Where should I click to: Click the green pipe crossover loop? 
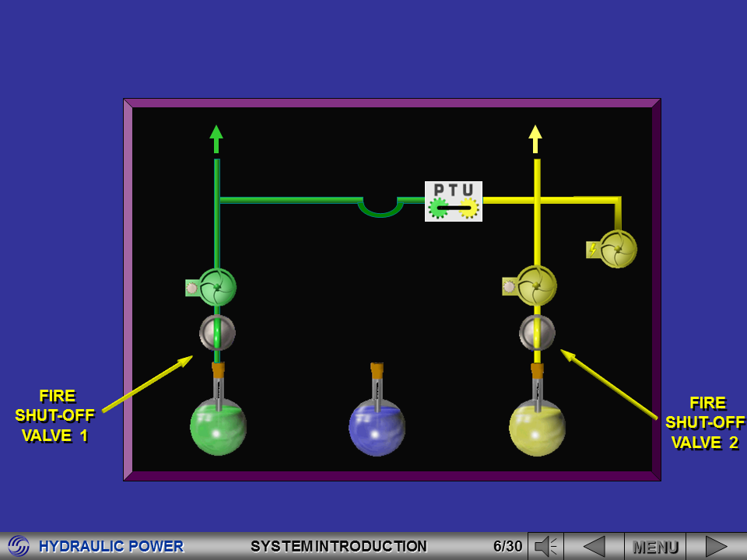[381, 207]
